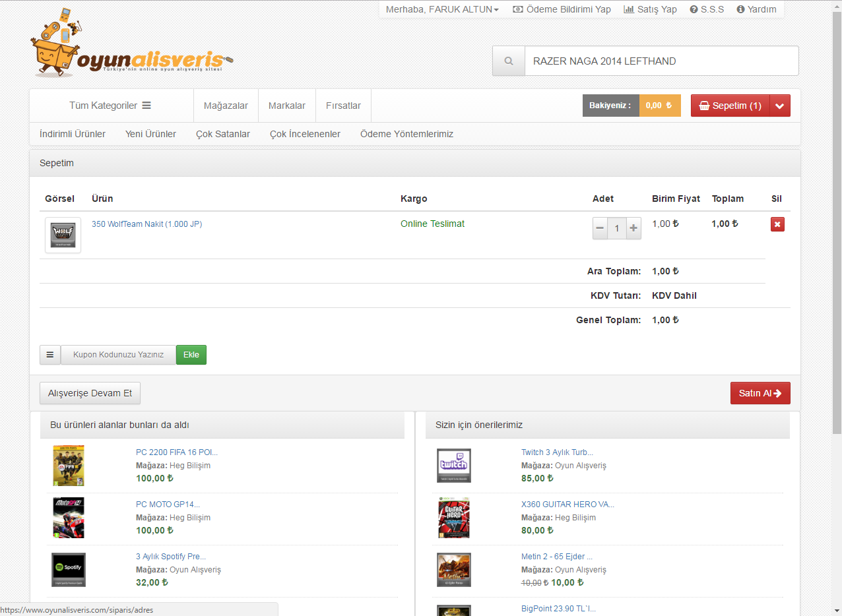Open Twitch 3 Aylık Turb... link
This screenshot has width=842, height=616.
point(557,452)
